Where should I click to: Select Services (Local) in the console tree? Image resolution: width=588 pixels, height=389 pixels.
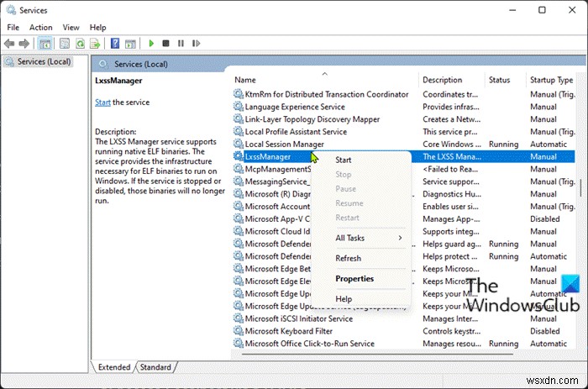[x=43, y=61]
